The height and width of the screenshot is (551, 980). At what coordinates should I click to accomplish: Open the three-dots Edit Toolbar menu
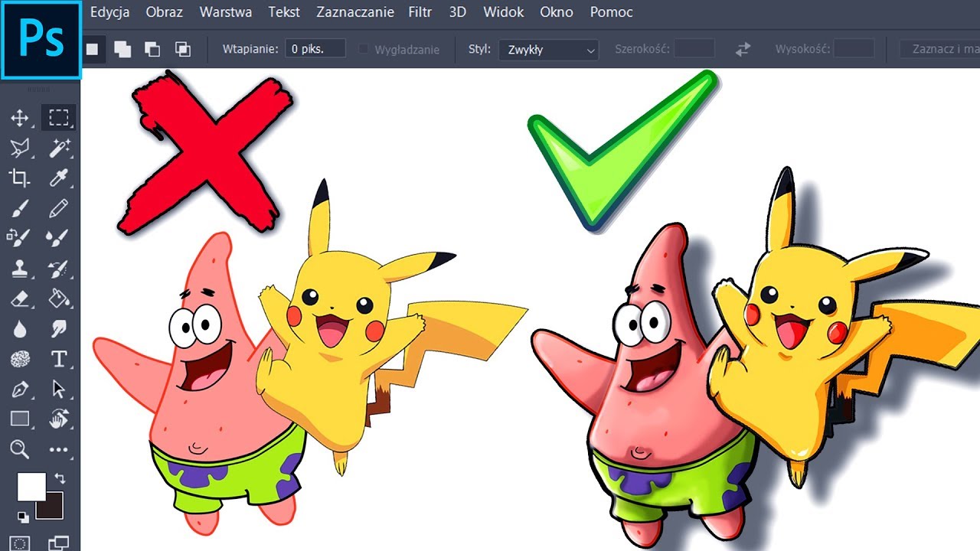[59, 450]
